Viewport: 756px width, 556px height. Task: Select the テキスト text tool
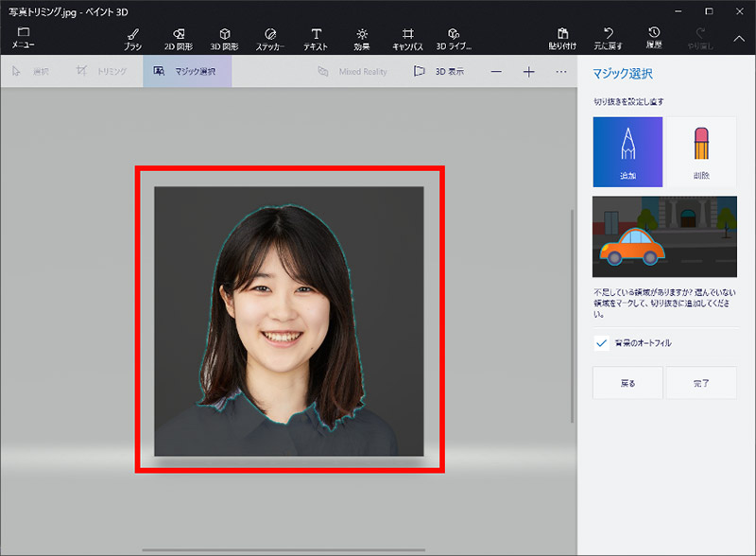coord(316,38)
